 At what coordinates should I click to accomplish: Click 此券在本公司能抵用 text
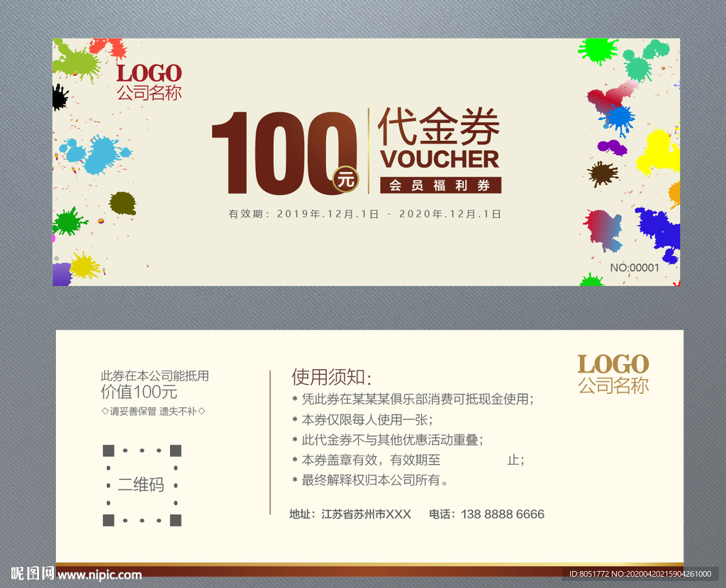click(x=155, y=375)
